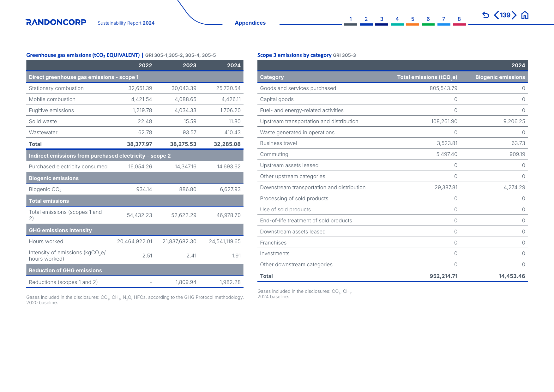Screen dimensions: 554x392
Task: Jump to chapter 5 tab
Action: point(412,21)
